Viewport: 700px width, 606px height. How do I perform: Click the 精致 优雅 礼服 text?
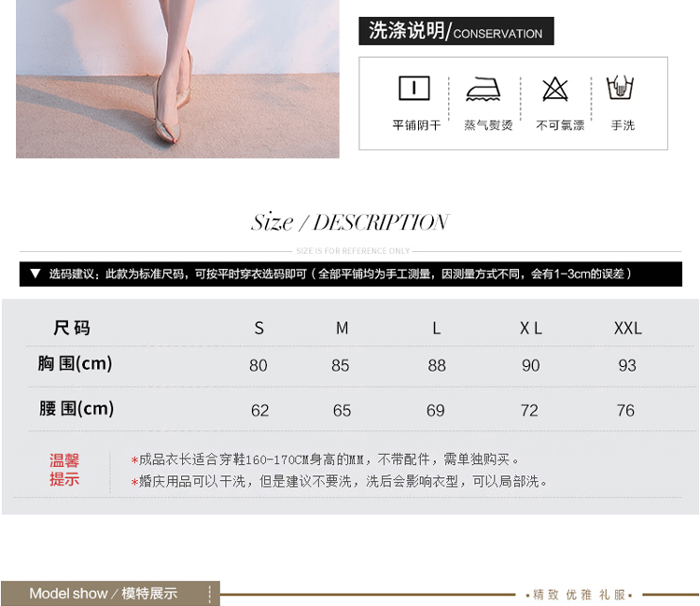(x=581, y=595)
